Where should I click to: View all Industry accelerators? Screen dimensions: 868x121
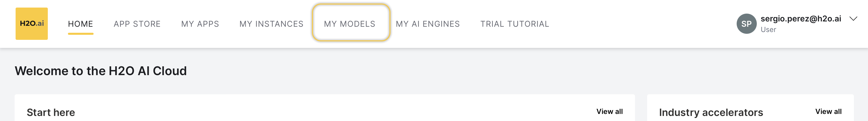(828, 111)
